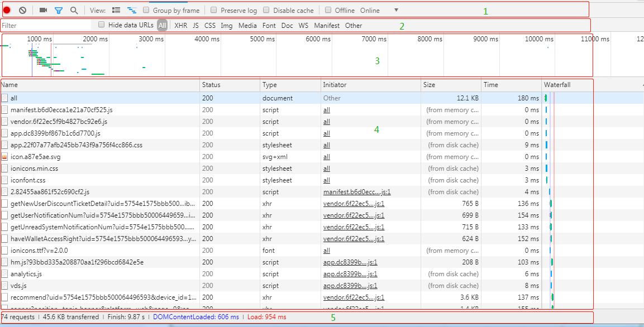Click Load: 954 ms in status bar
Screen dimensions: 644x327
pyautogui.click(x=266, y=317)
